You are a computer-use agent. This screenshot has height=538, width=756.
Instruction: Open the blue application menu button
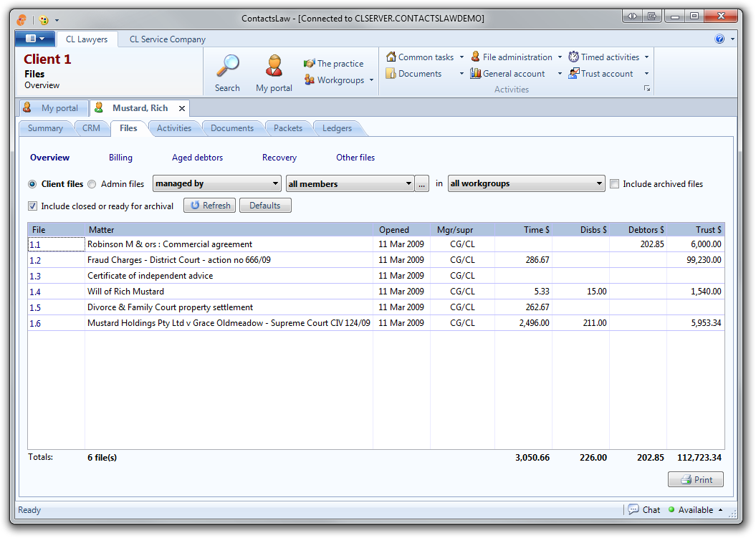[34, 39]
